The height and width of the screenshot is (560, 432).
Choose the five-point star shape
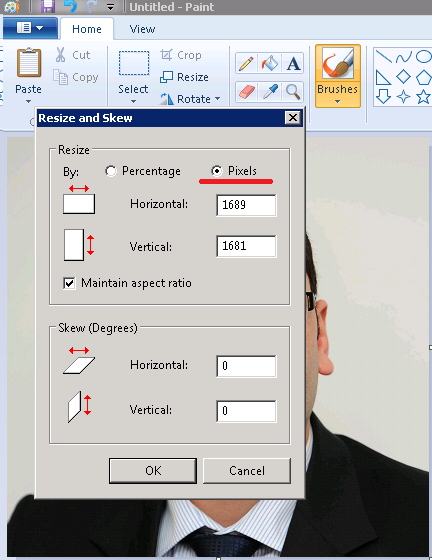click(423, 96)
